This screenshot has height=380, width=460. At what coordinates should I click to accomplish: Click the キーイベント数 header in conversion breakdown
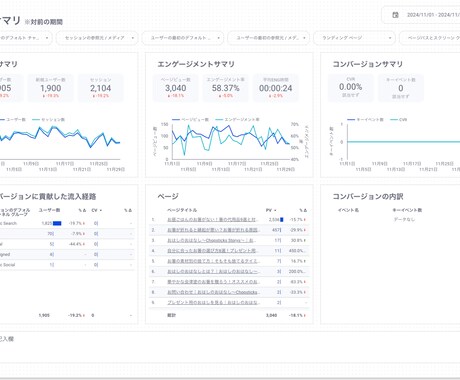click(x=407, y=210)
